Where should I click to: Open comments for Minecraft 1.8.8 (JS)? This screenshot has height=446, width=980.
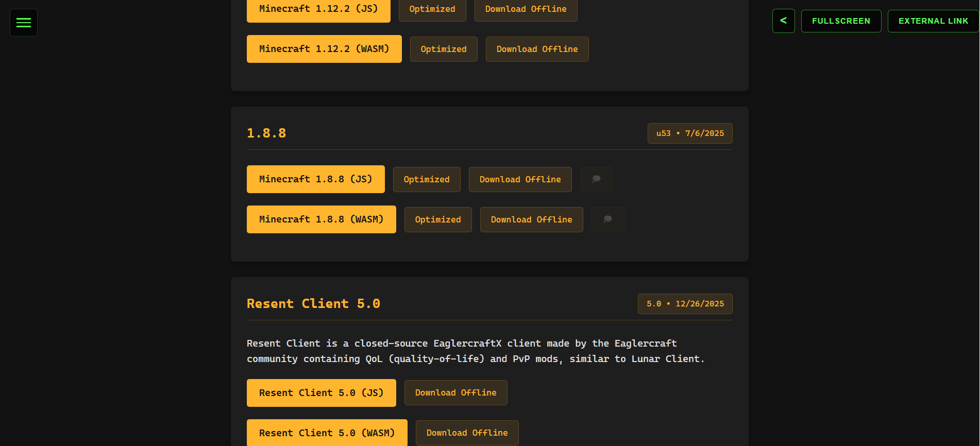(x=596, y=179)
